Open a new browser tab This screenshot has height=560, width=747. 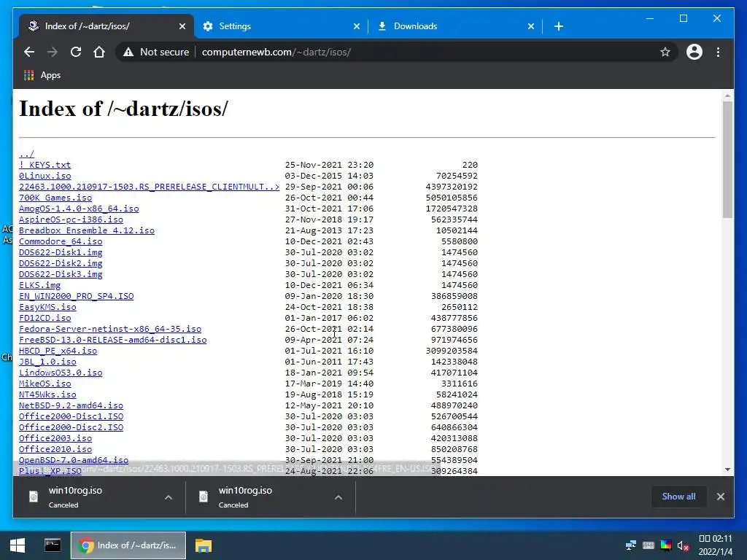point(559,26)
